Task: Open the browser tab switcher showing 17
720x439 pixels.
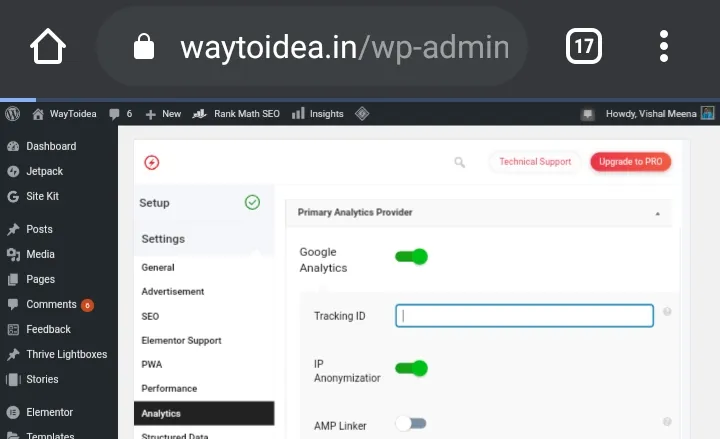Action: (584, 46)
